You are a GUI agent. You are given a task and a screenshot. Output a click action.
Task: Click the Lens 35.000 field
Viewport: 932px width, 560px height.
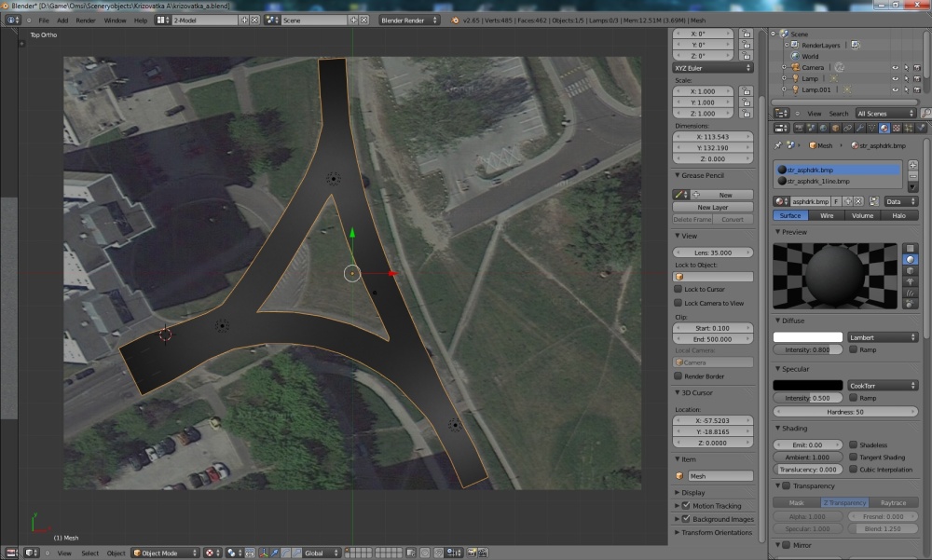point(713,253)
